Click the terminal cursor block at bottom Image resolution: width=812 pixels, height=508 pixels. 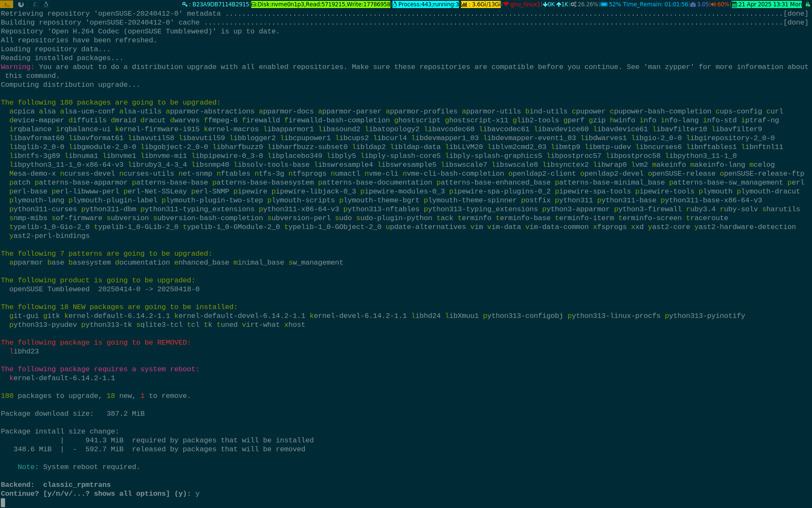[3, 502]
